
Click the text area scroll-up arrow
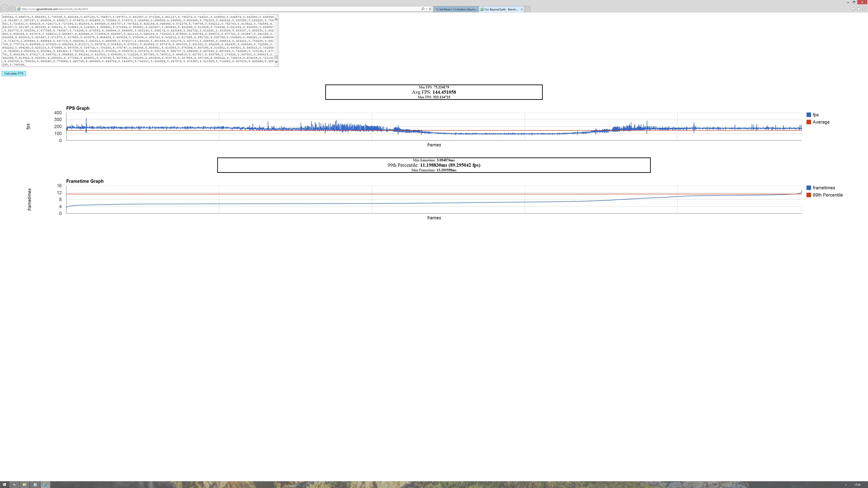[x=276, y=19]
